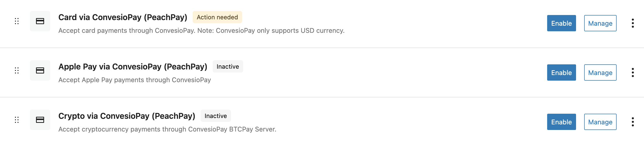Screen dimensions: 644x146
Task: Manage Card via ConvesioPay settings
Action: coord(600,23)
